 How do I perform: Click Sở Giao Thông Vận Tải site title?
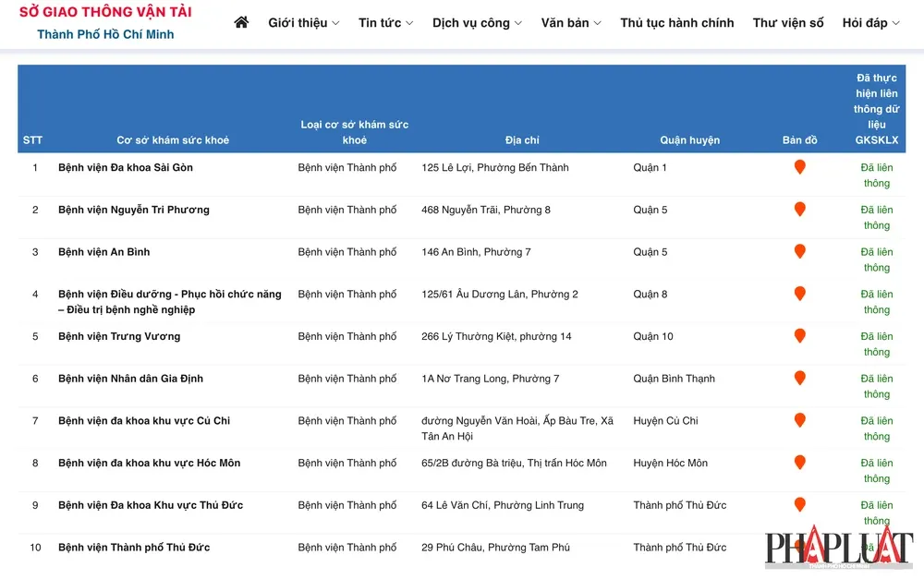tap(105, 13)
